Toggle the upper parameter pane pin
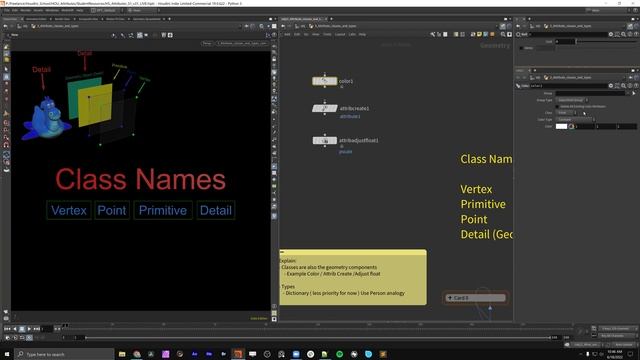Image resolution: width=640 pixels, height=360 pixels. [630, 26]
